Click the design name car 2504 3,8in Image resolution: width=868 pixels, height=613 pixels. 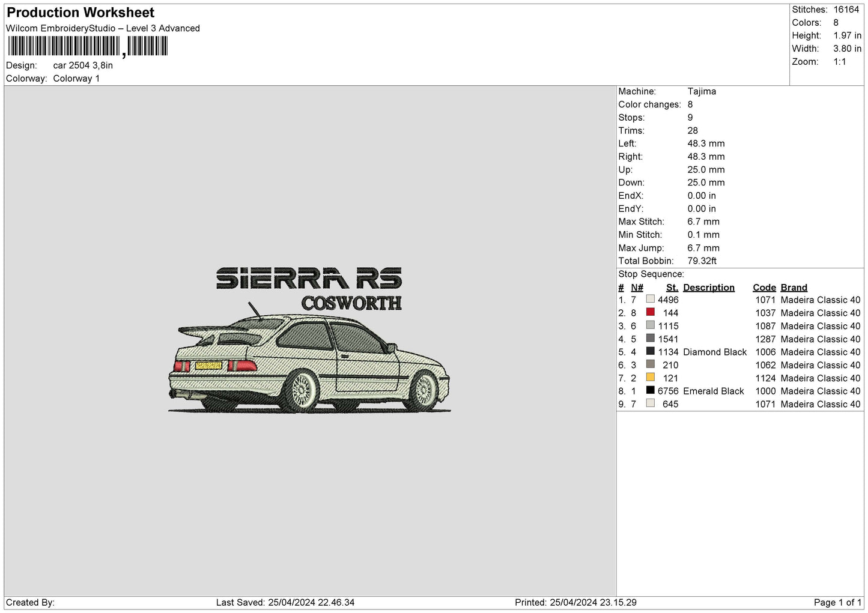(83, 65)
